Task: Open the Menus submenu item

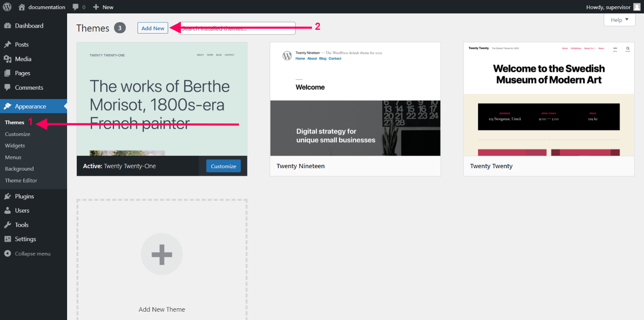Action: 13,157
